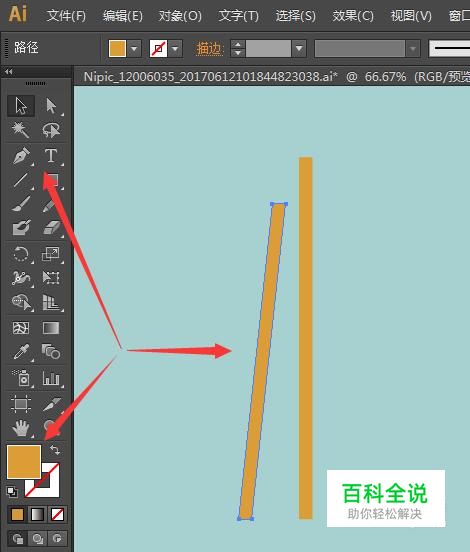The width and height of the screenshot is (470, 552).
Task: Open the stroke weight dropdown arrow
Action: (x=299, y=48)
